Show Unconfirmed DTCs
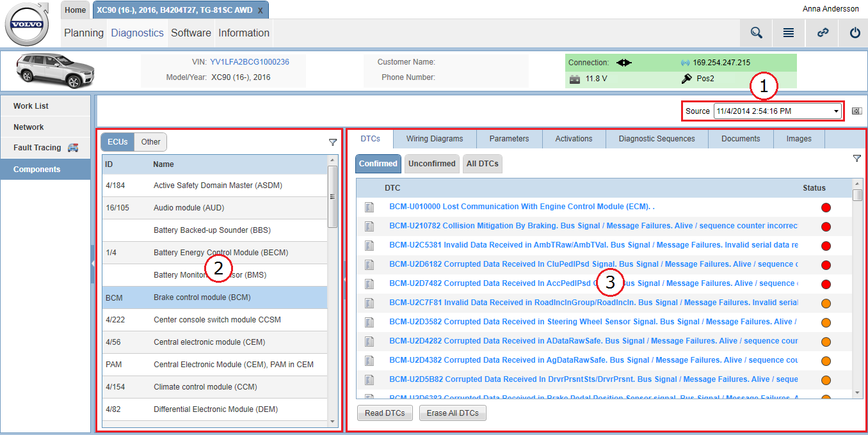This screenshot has height=435, width=868. pyautogui.click(x=432, y=164)
